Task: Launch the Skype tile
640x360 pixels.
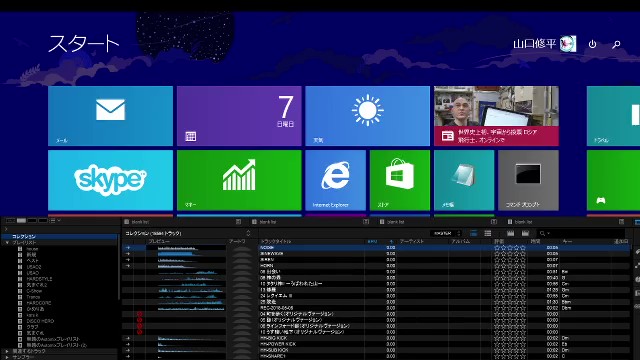Action: 110,180
